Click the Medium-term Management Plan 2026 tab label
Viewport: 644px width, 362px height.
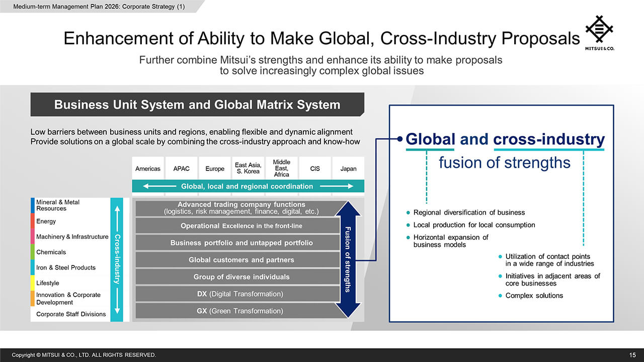pos(99,6)
